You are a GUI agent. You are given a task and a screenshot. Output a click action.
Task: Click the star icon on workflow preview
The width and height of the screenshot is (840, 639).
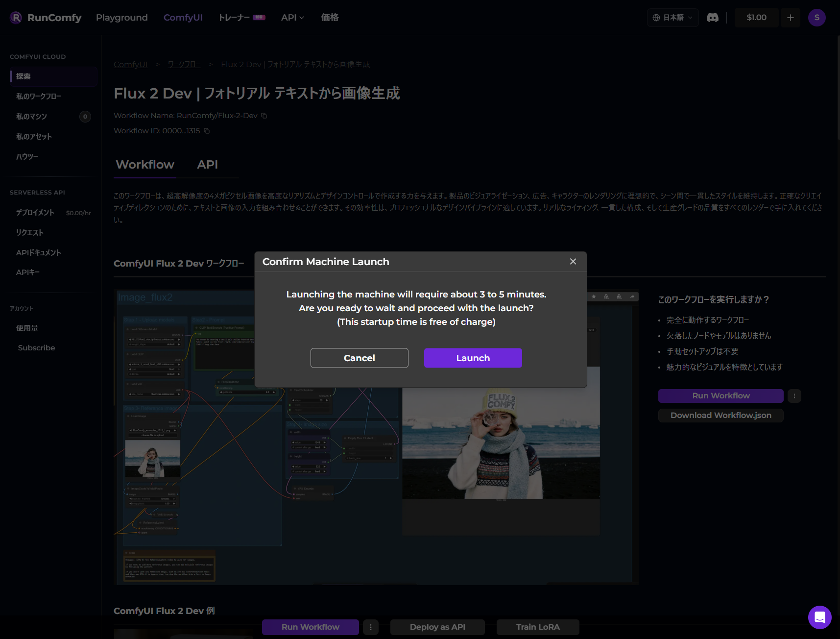pos(594,296)
